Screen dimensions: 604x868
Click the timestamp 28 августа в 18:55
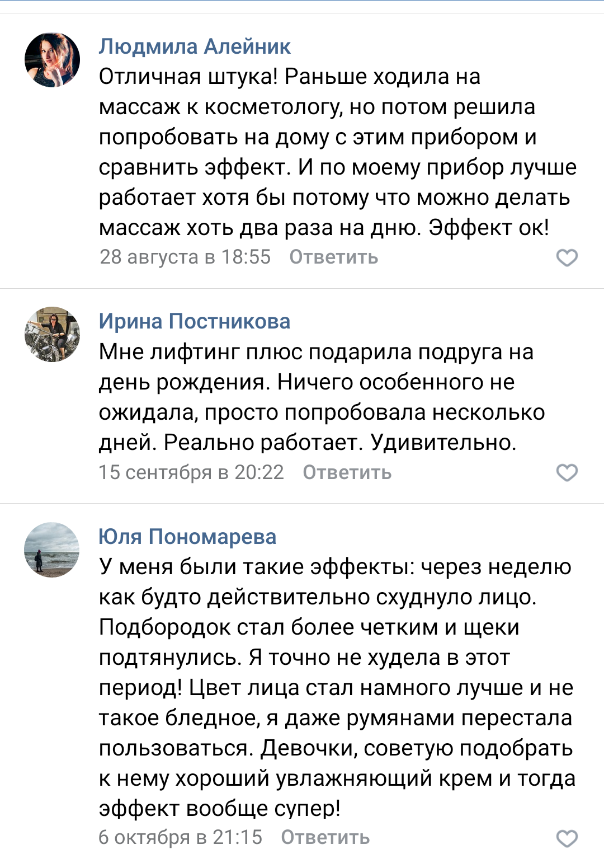tap(185, 257)
